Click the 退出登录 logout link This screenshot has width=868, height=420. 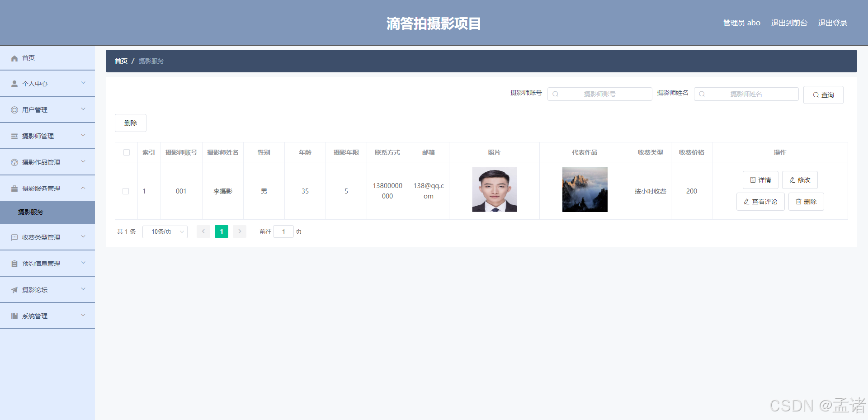(832, 23)
